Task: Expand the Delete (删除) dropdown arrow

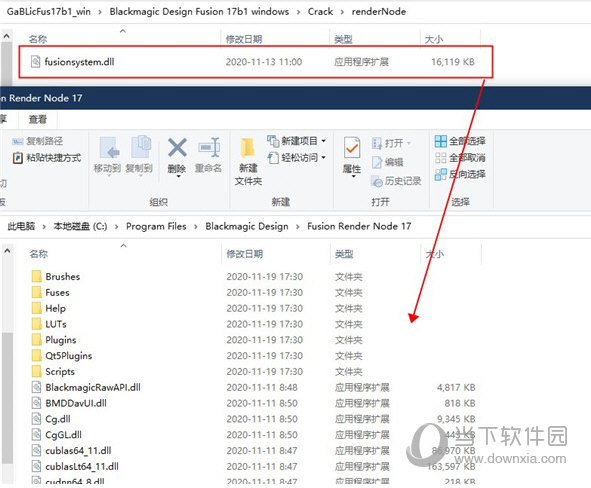Action: point(178,177)
